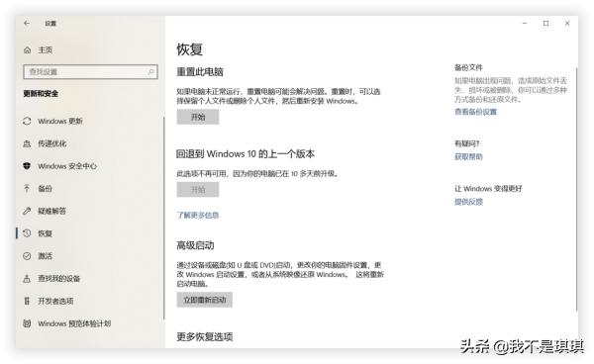The width and height of the screenshot is (594, 364).
Task: Click the sidebar vertical scrollbar
Action: click(x=164, y=218)
